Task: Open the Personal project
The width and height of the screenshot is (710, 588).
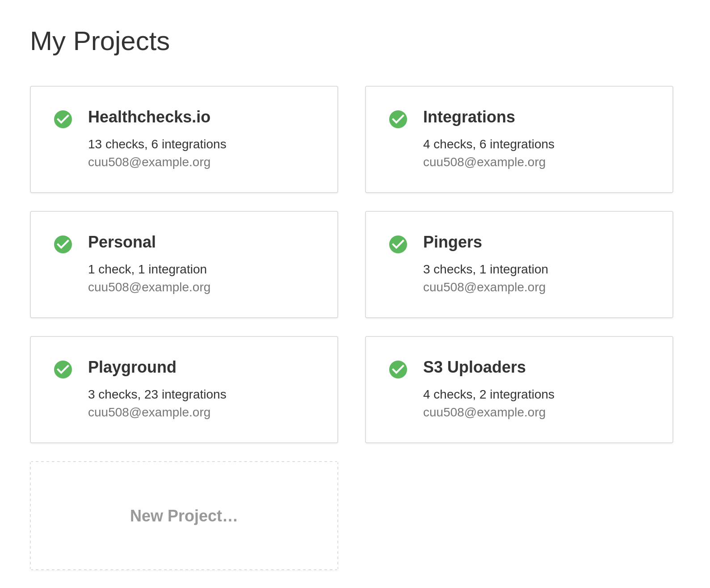Action: click(x=122, y=242)
